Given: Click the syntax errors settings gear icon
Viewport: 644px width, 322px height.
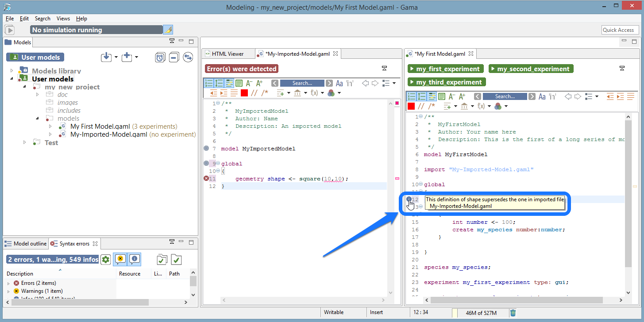Looking at the screenshot, I should pyautogui.click(x=105, y=260).
